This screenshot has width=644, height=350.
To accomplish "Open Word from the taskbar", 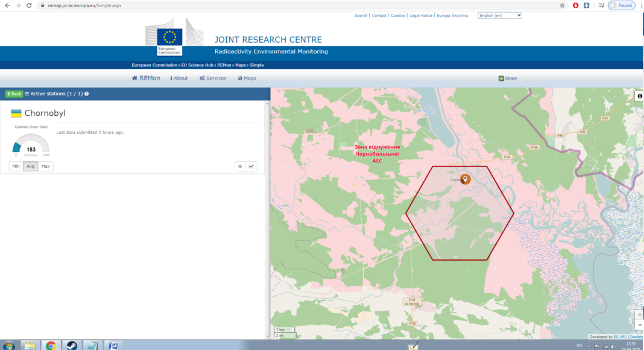I will click(114, 346).
